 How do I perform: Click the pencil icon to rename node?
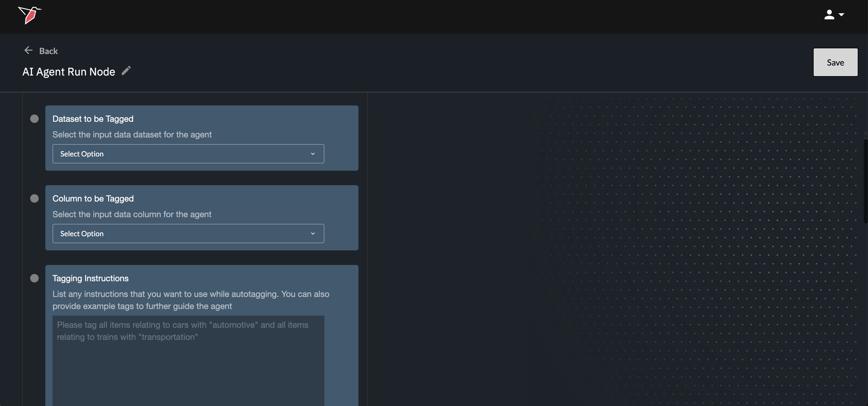click(x=126, y=70)
